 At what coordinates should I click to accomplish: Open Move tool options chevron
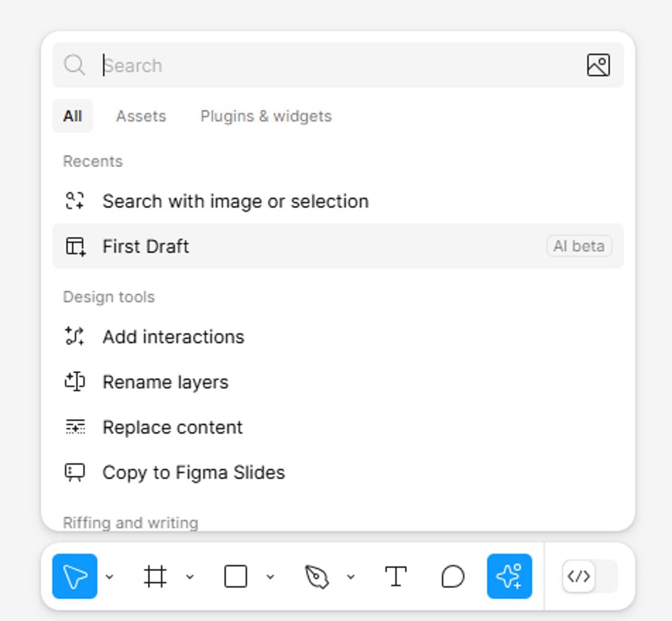click(x=110, y=576)
